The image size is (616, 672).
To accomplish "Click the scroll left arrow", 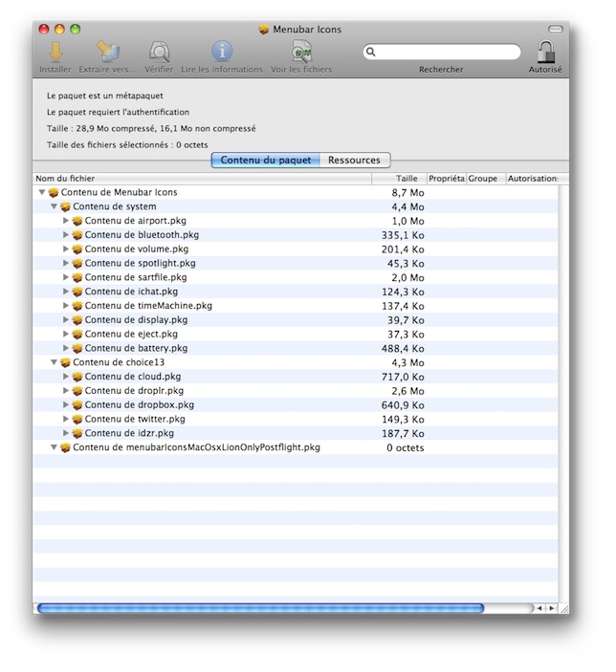I will click(539, 608).
